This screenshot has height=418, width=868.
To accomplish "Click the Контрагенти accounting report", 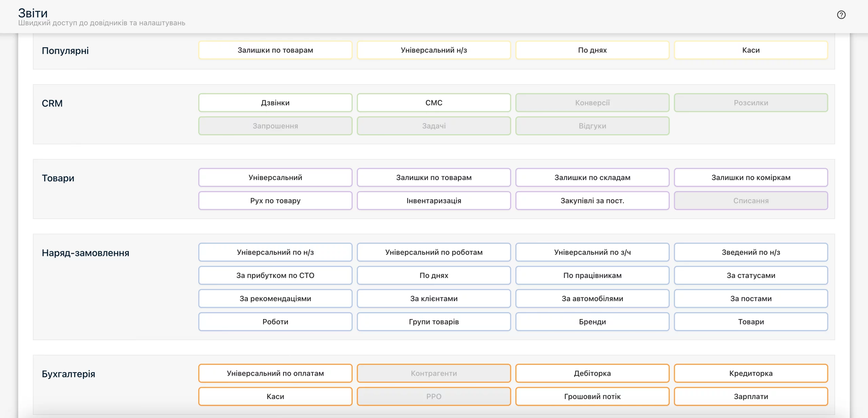I will [x=434, y=373].
